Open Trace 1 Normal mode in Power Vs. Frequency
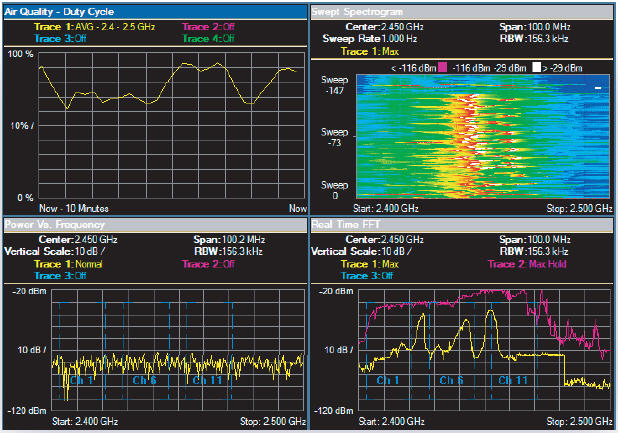618x433 pixels. 70,264
